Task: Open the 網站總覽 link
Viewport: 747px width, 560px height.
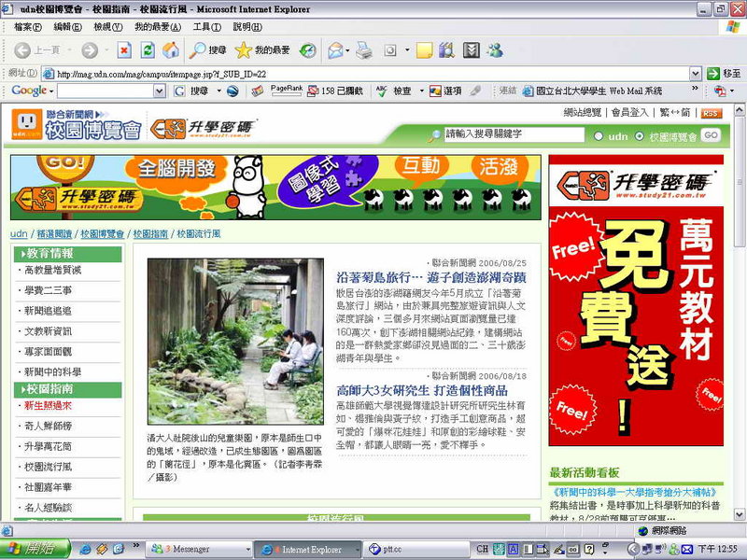Action: [582, 113]
